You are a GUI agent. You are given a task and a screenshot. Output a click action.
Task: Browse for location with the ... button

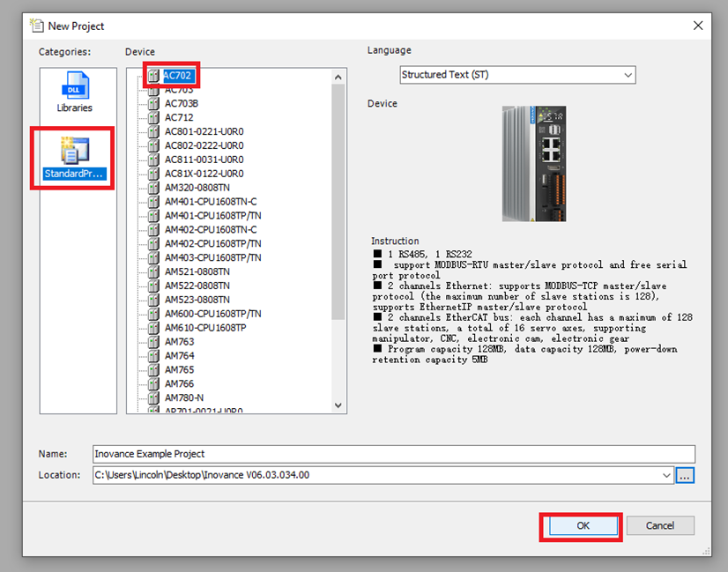[686, 475]
